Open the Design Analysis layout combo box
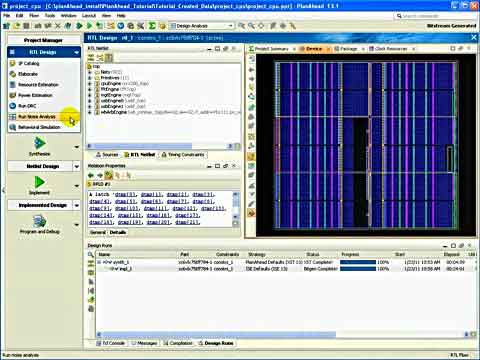This screenshot has width=480, height=360. tap(202, 26)
